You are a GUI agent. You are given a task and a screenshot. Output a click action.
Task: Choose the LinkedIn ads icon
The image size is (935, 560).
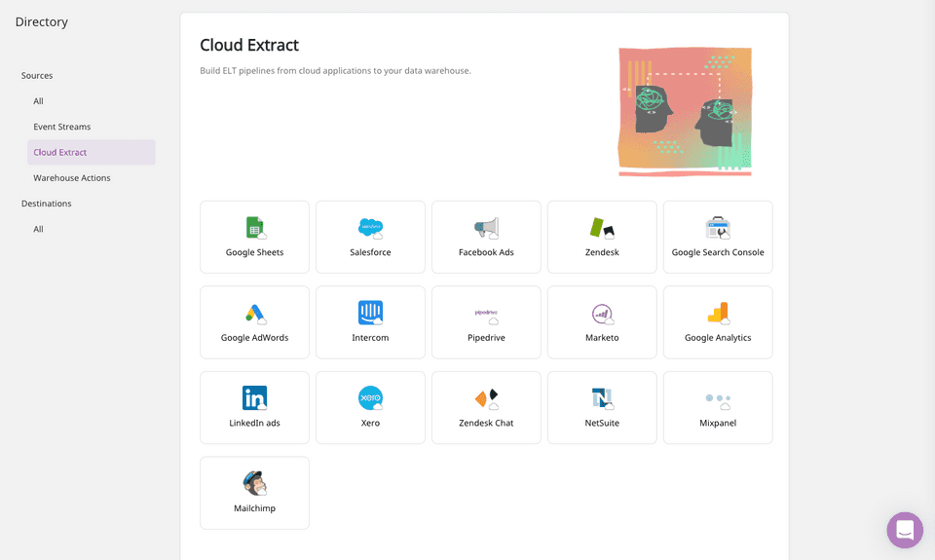pyautogui.click(x=255, y=398)
